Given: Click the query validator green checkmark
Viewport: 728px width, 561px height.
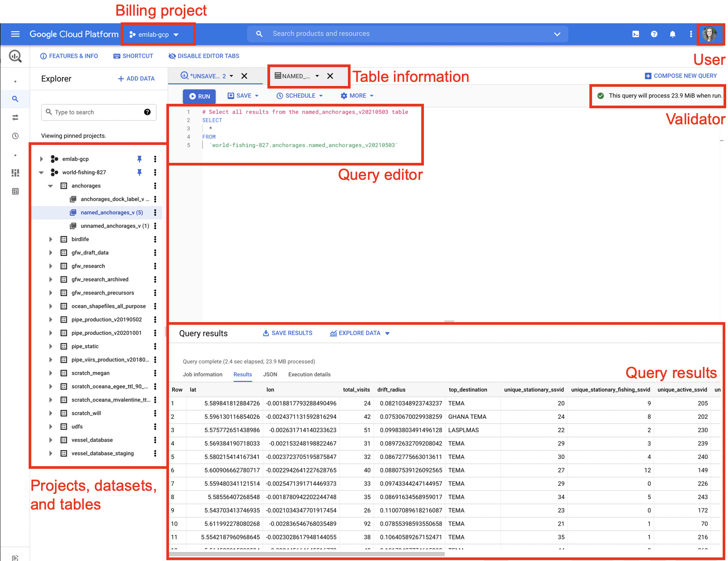Looking at the screenshot, I should click(x=601, y=96).
